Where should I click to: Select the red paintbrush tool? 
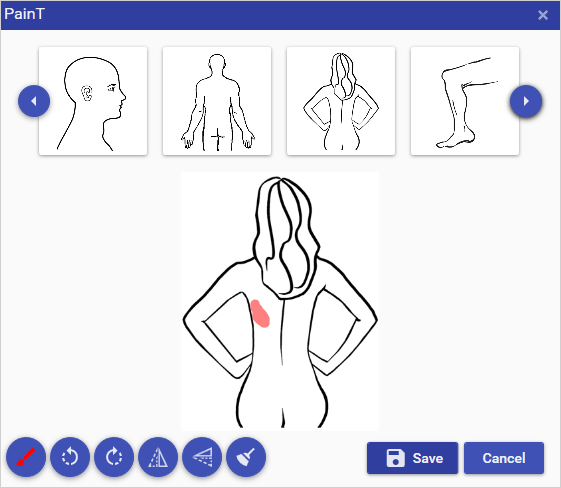[26, 457]
